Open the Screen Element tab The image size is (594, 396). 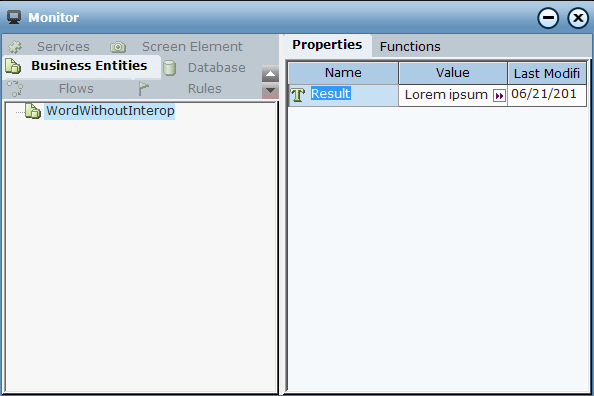coord(192,47)
